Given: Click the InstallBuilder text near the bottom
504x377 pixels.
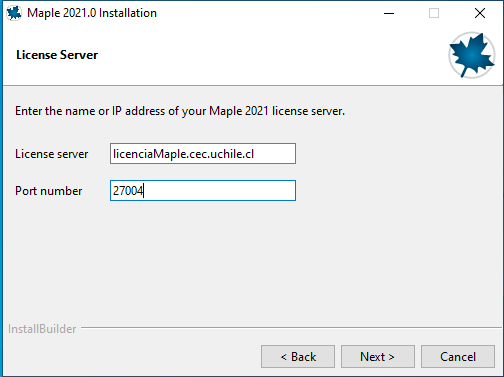Looking at the screenshot, I should [42, 329].
